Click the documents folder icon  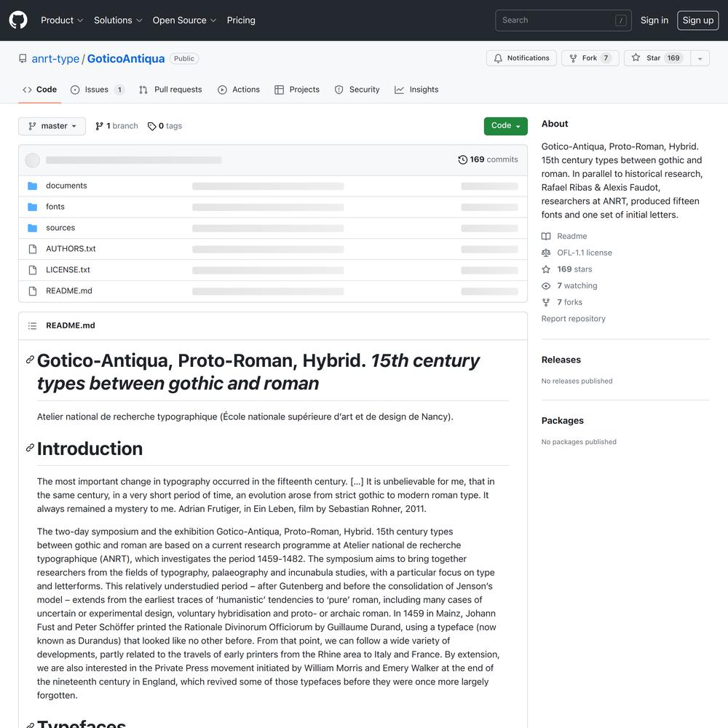[x=33, y=186]
